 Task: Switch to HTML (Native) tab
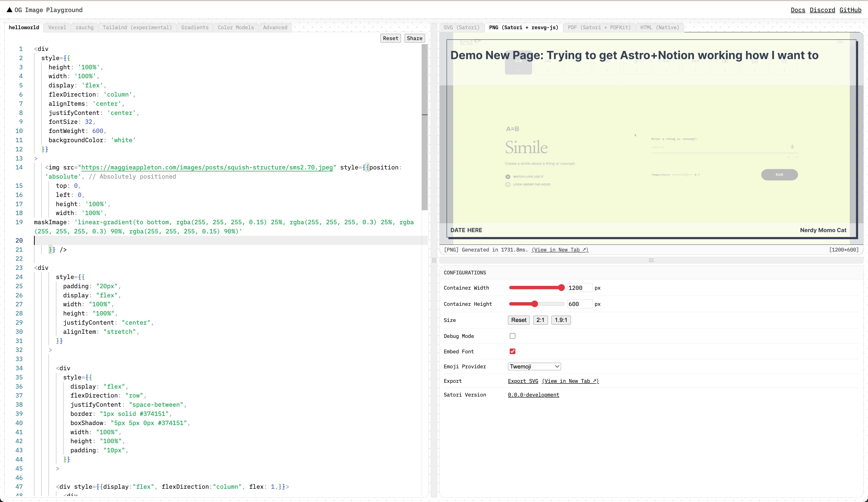coord(659,27)
